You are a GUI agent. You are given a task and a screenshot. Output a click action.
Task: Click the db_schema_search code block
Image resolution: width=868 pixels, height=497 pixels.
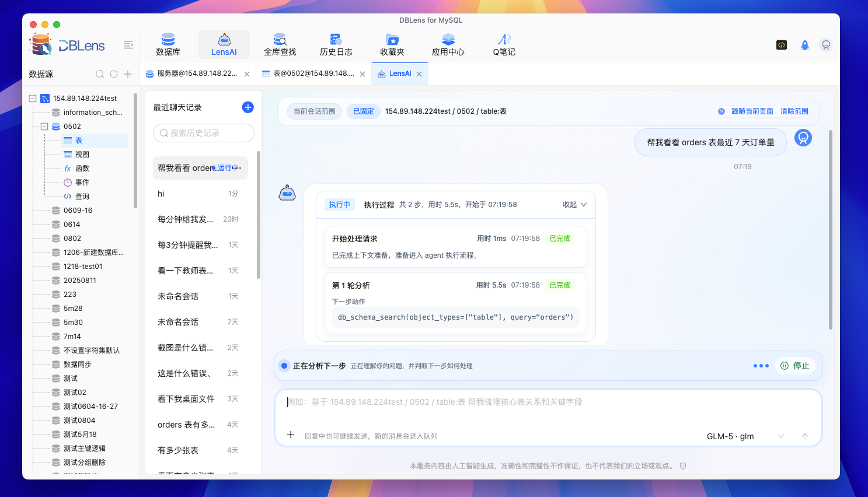pyautogui.click(x=455, y=317)
